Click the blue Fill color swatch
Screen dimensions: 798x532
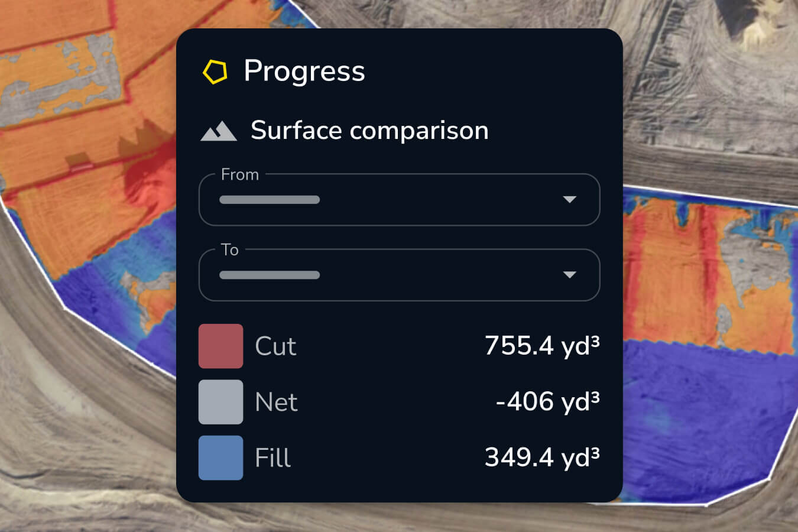(x=220, y=457)
